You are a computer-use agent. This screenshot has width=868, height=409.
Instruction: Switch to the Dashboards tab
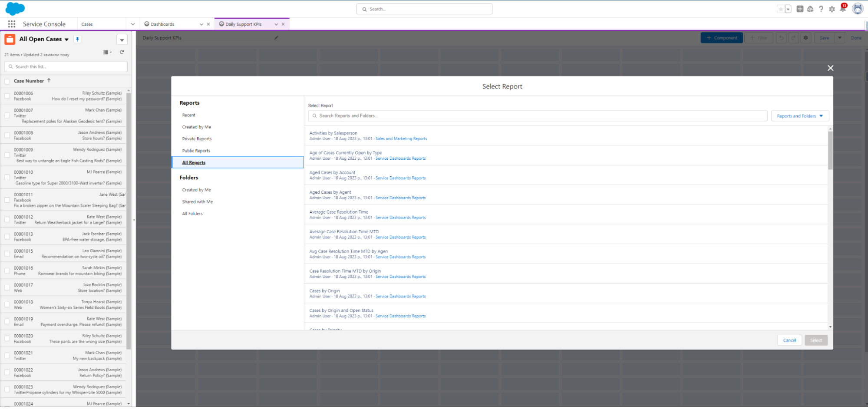point(163,24)
